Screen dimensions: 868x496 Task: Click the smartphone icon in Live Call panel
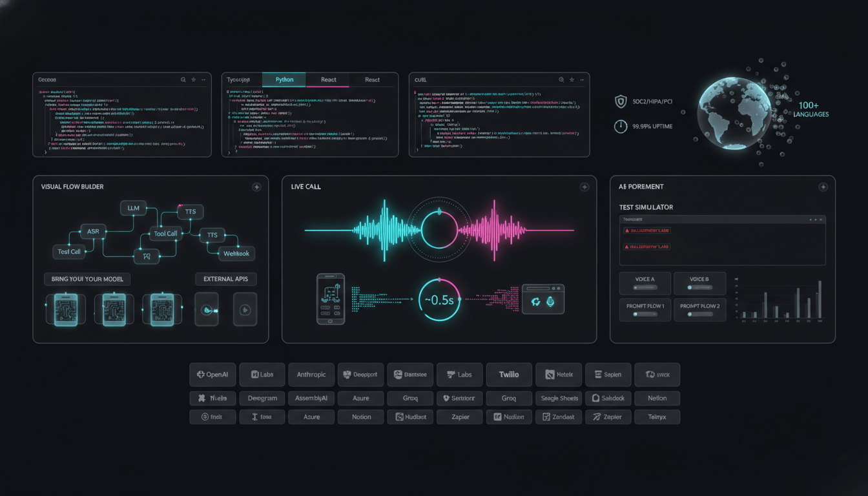pos(330,299)
